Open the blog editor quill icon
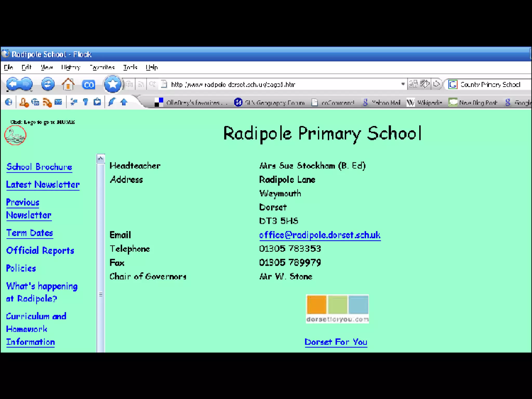532x399 pixels. click(x=112, y=102)
